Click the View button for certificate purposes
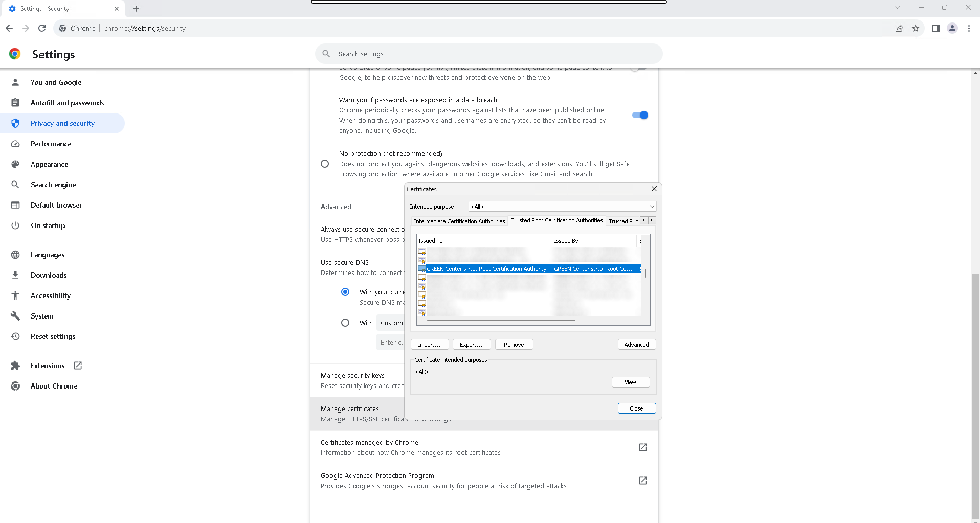This screenshot has height=523, width=980. pos(630,382)
